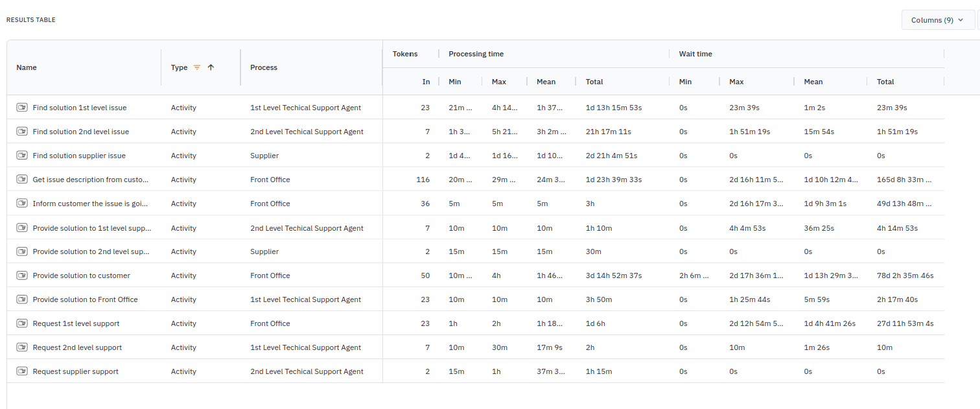This screenshot has height=409, width=980.
Task: Click the activity icon beside Provide solution to Front Office
Action: click(22, 299)
